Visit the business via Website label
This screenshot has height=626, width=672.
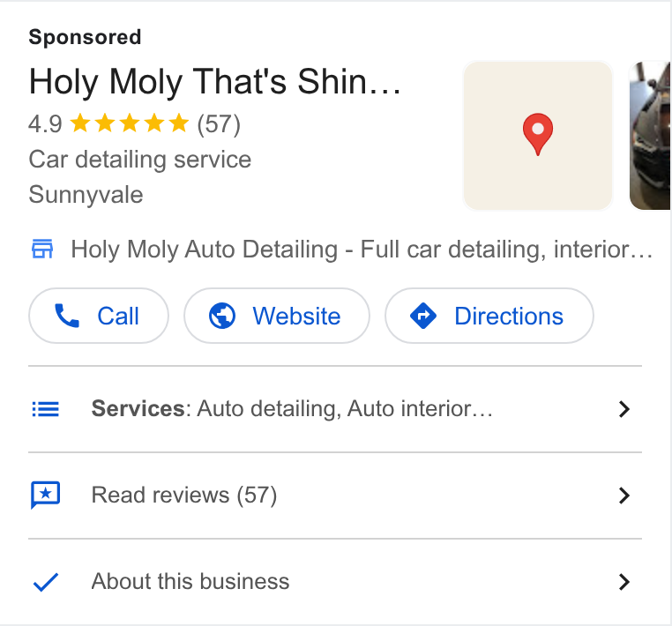296,317
